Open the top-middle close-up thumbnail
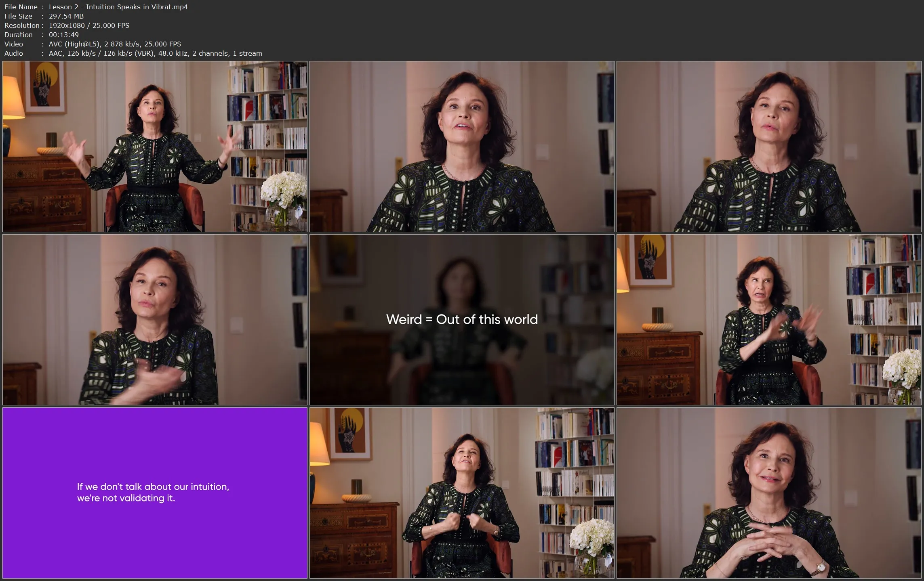Viewport: 924px width, 581px height. click(462, 147)
